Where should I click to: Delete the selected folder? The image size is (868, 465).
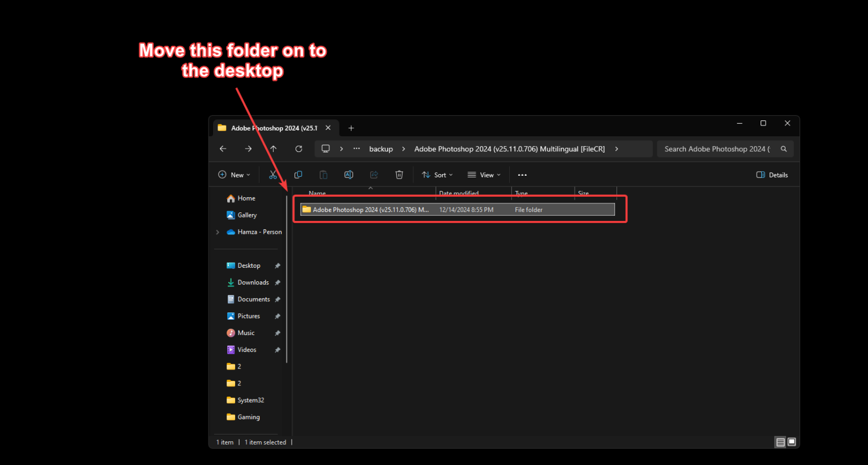(399, 175)
